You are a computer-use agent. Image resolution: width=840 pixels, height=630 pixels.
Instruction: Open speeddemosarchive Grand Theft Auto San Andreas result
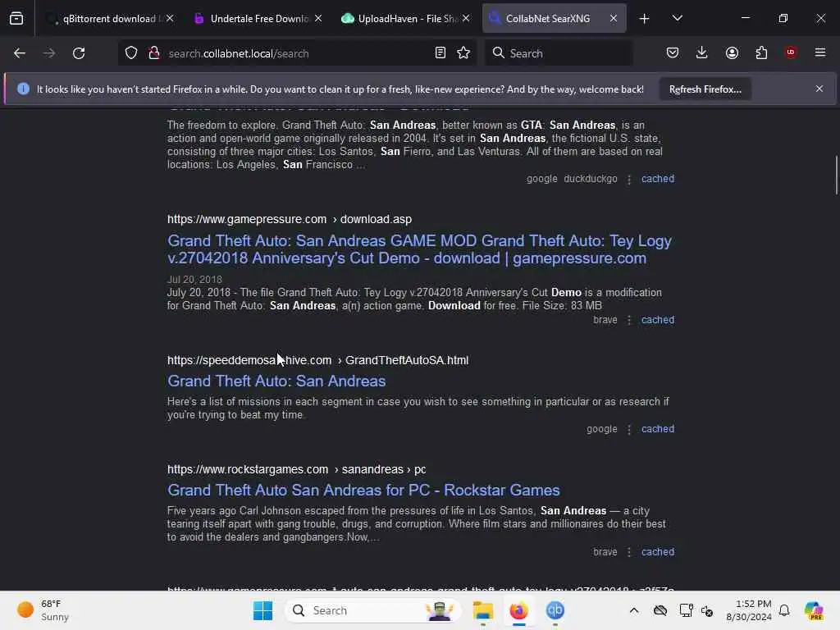tap(276, 381)
